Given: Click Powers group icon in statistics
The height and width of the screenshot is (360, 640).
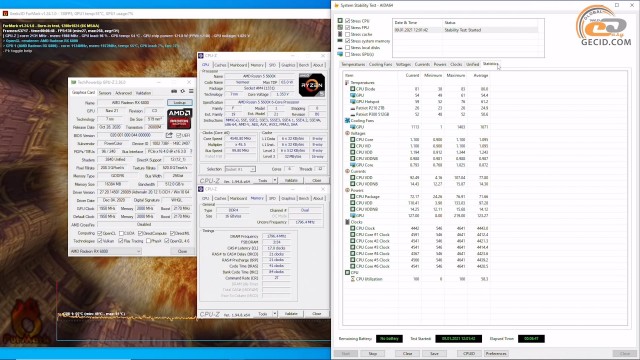Looking at the screenshot, I should click(347, 190).
